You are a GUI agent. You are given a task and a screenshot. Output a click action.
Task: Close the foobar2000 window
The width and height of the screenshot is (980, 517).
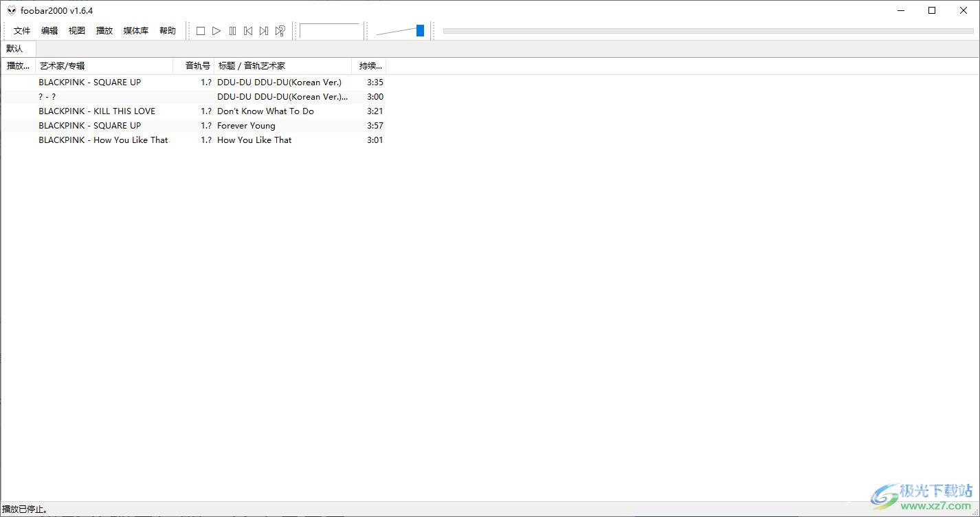point(964,10)
